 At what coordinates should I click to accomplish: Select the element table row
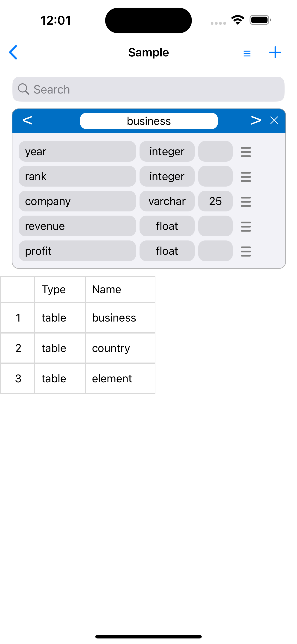pyautogui.click(x=112, y=378)
